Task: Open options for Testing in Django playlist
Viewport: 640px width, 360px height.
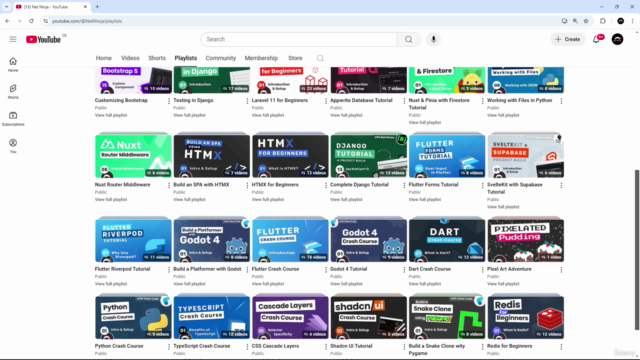Action: coord(247,101)
